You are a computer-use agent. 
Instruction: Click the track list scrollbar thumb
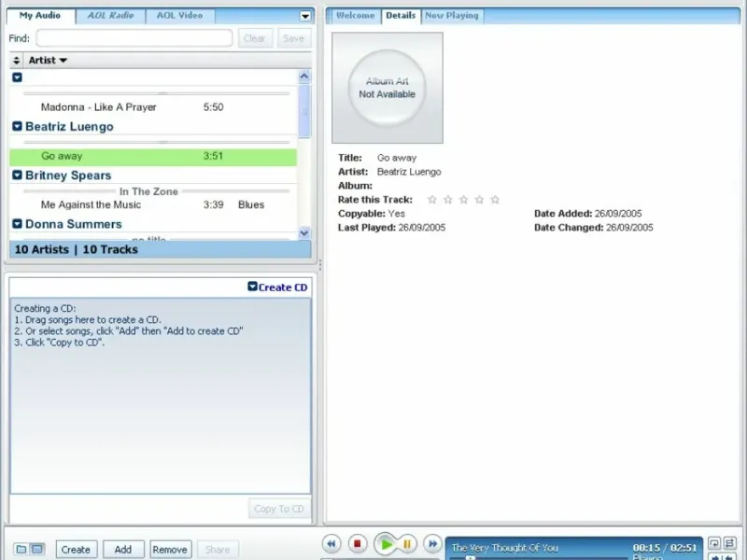(x=304, y=111)
